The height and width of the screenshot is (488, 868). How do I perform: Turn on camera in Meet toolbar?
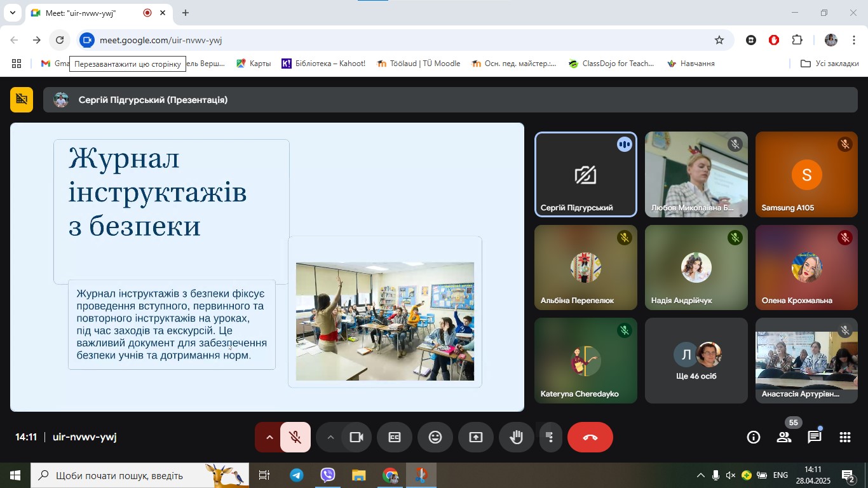click(356, 437)
